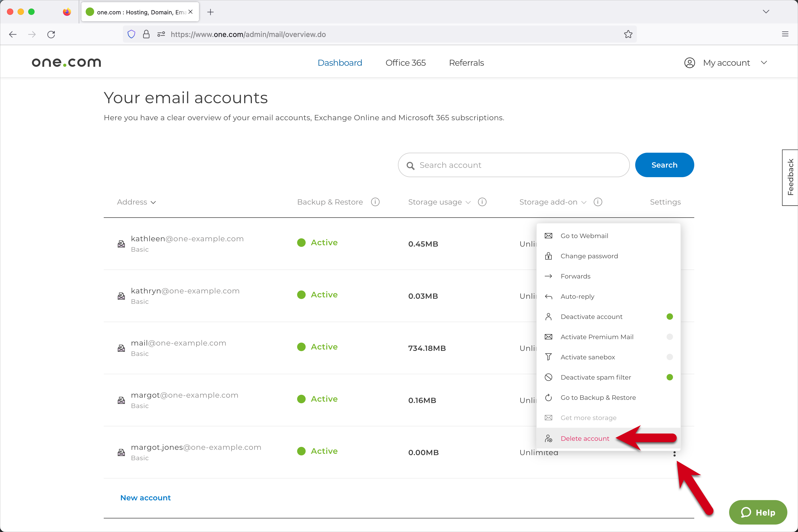Open the Firefox hamburger menu
The height and width of the screenshot is (532, 798).
tap(785, 34)
